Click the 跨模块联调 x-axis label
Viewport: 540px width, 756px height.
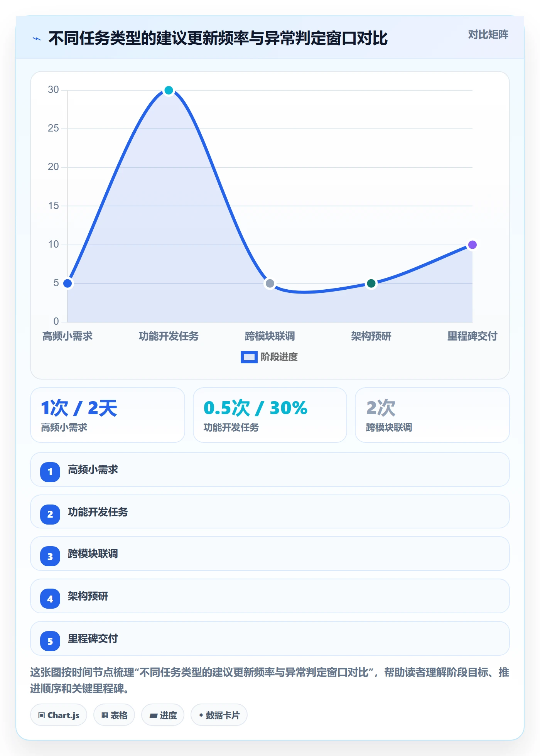tap(270, 336)
